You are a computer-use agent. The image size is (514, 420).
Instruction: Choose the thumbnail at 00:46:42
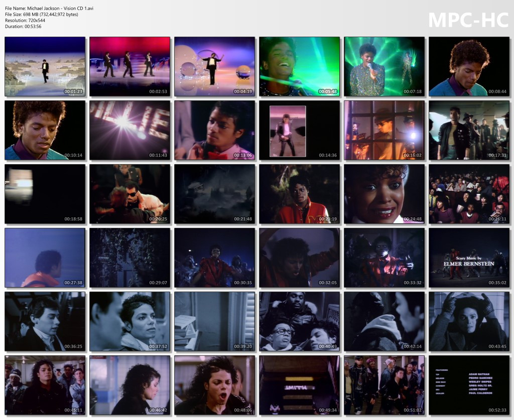pos(130,385)
